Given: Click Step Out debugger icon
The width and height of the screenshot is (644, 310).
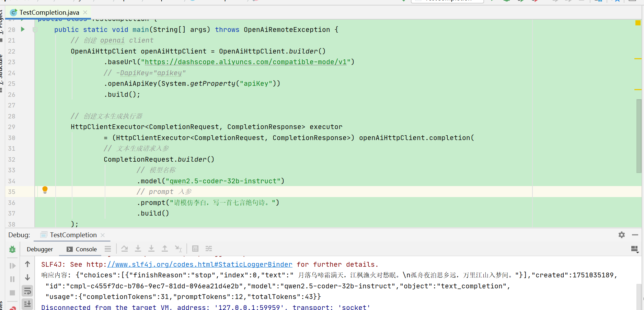Looking at the screenshot, I should point(165,249).
